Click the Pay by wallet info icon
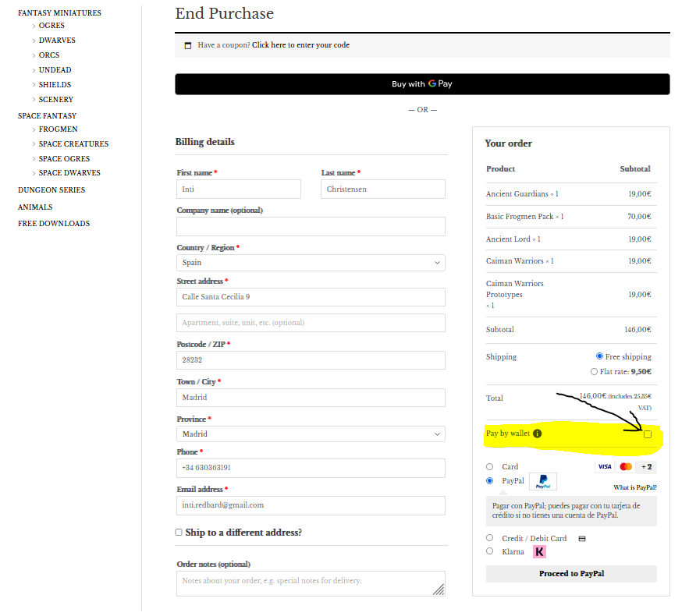The image size is (689, 616). coord(538,434)
